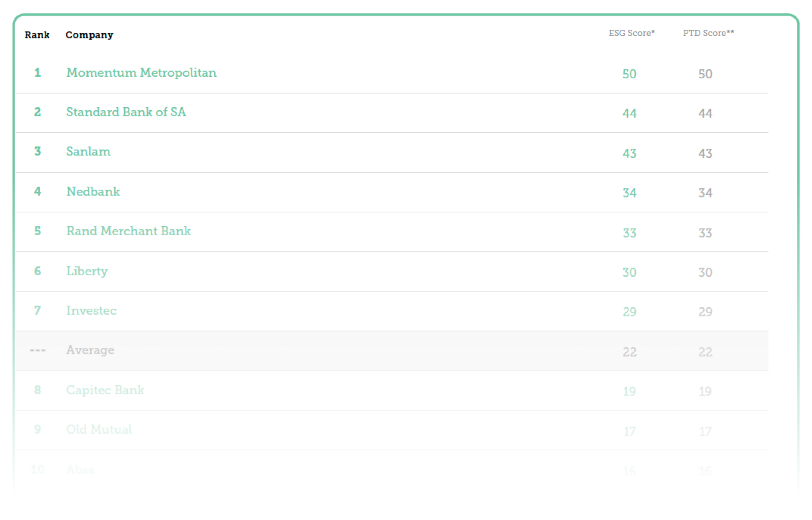This screenshot has width=812, height=520.
Task: Open the Old Mutual link
Action: click(99, 429)
